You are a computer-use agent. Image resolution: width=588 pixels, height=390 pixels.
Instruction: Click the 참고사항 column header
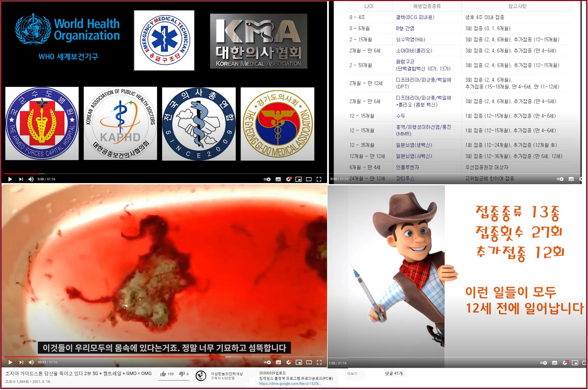518,6
